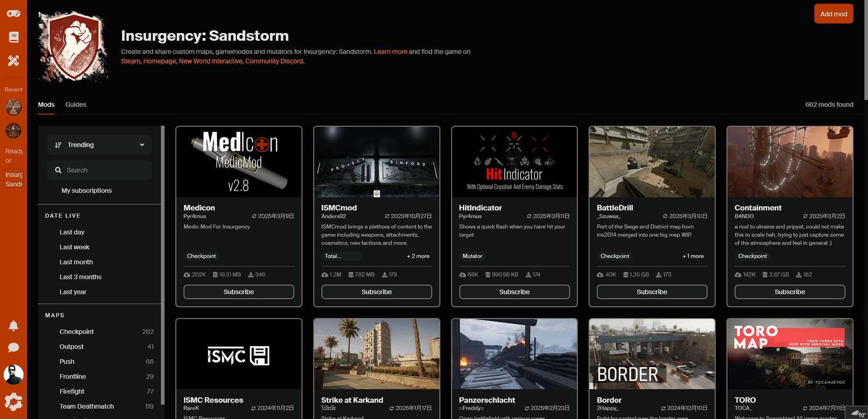The image size is (868, 419).
Task: Click the downloads icon on HitIndicator card
Action: click(462, 275)
